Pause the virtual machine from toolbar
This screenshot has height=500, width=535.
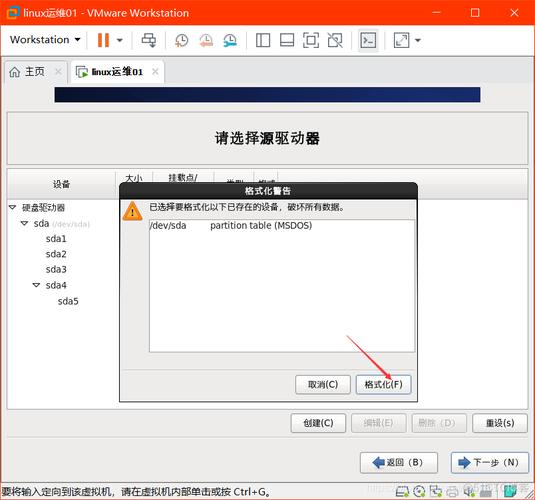103,40
